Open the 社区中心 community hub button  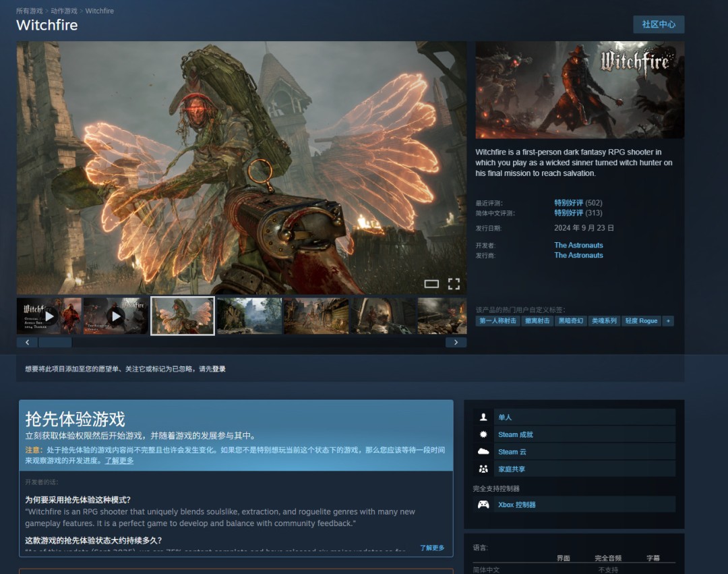[658, 24]
